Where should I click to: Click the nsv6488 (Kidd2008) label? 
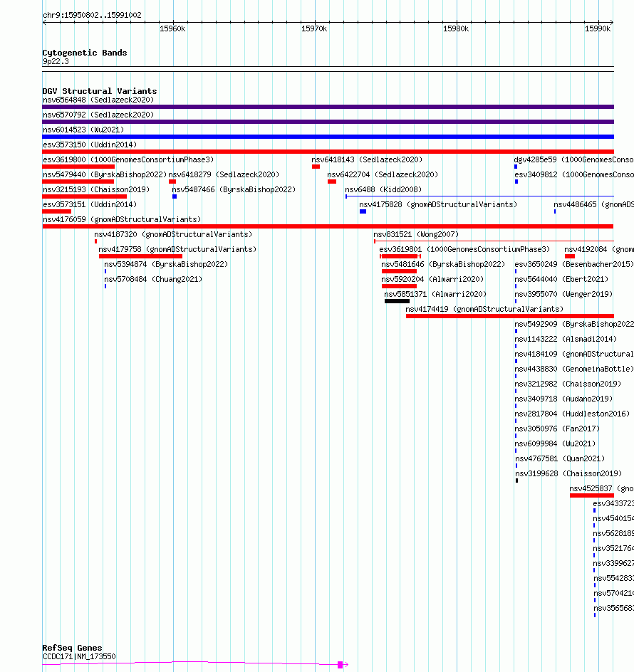tap(383, 190)
